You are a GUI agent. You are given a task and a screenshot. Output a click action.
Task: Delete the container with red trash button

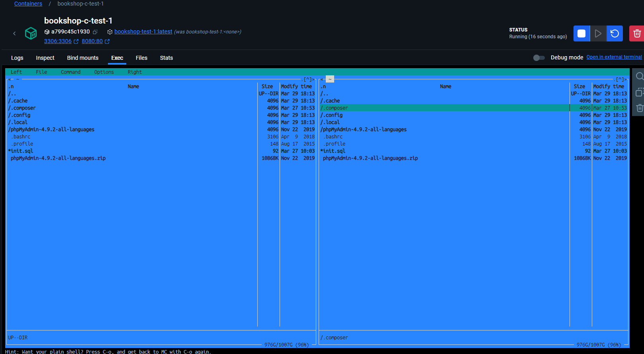point(636,33)
